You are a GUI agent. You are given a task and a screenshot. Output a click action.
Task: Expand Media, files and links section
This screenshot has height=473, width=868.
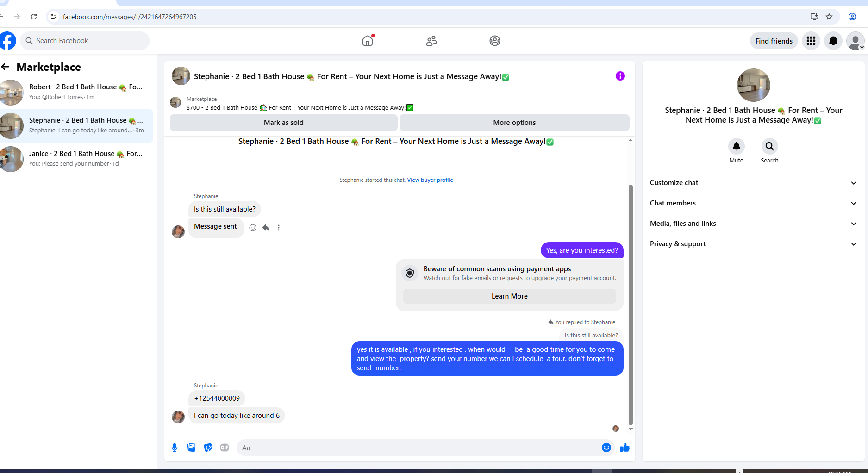pyautogui.click(x=753, y=224)
